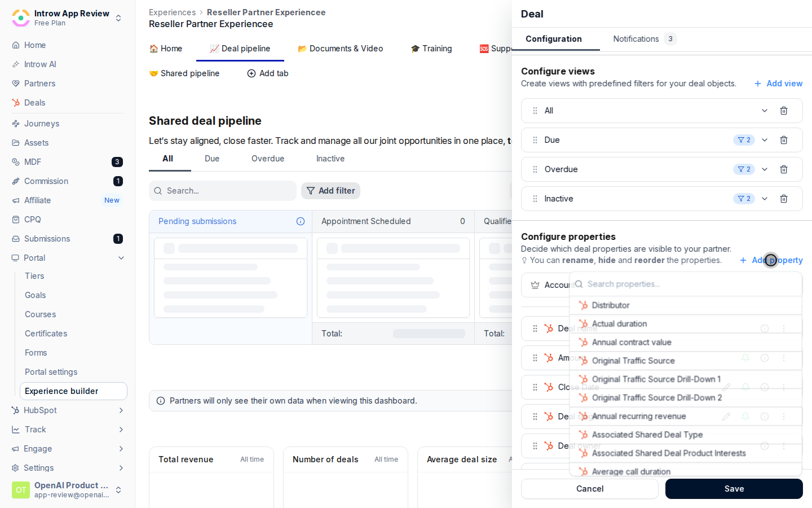Select Distributor from the property list
The image size is (812, 508).
point(686,305)
